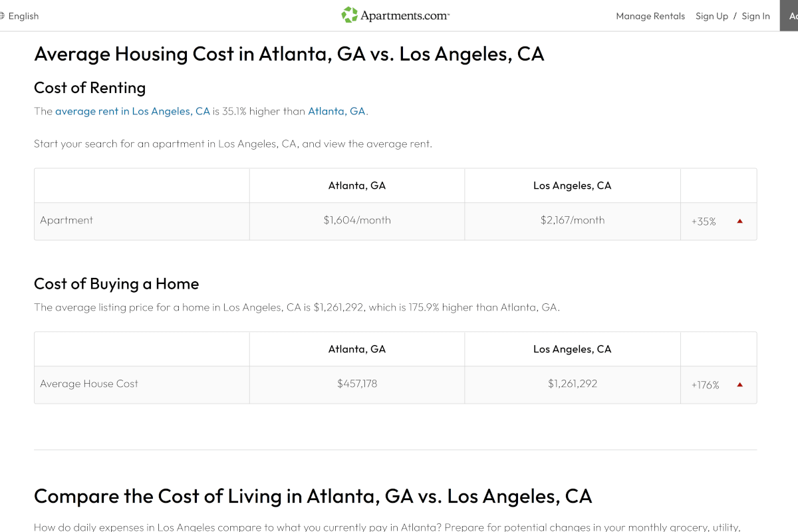Viewport: 798px width, 532px height.
Task: Select the $1,604/month Atlanta rent cell
Action: pyautogui.click(x=357, y=220)
